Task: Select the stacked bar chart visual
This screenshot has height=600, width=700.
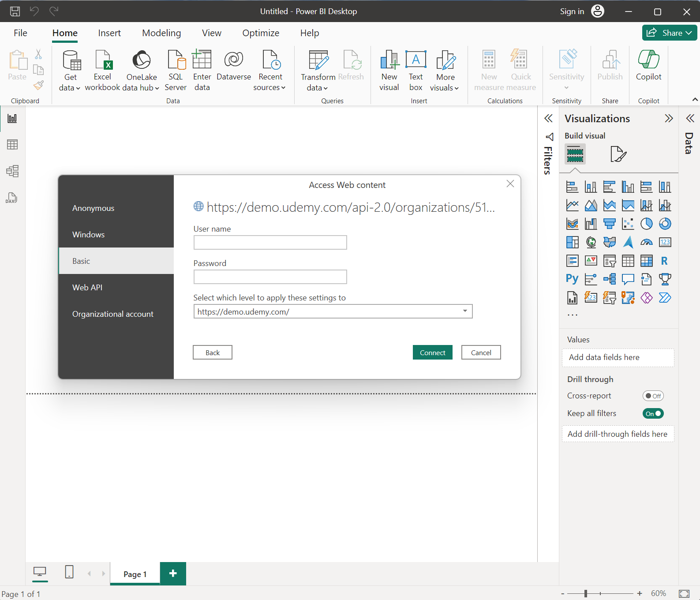Action: (x=572, y=187)
